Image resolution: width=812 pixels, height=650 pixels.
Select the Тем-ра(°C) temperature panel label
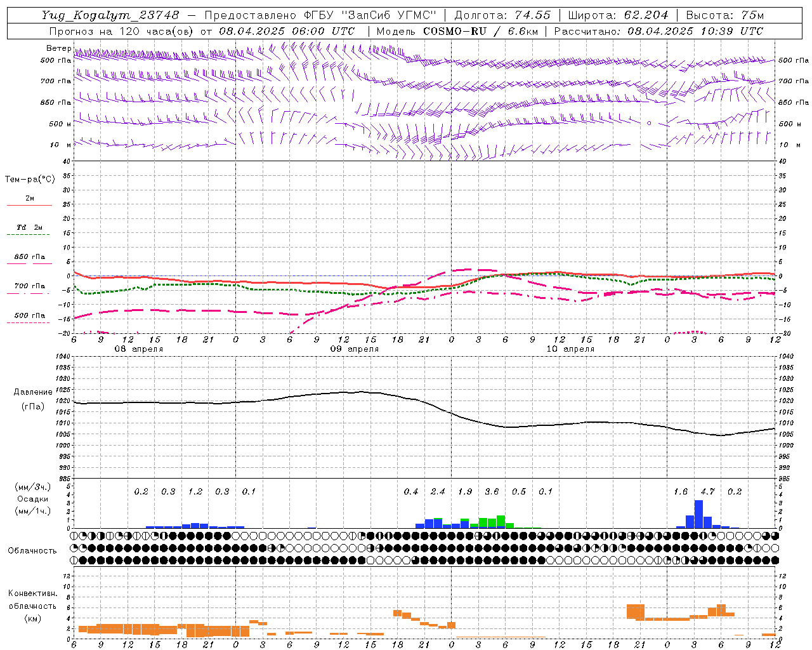[30, 180]
